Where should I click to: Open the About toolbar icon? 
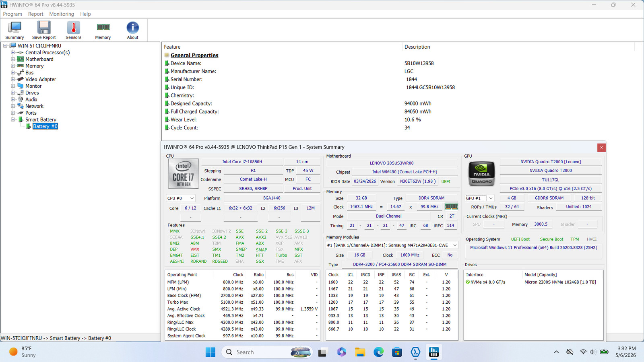[132, 30]
